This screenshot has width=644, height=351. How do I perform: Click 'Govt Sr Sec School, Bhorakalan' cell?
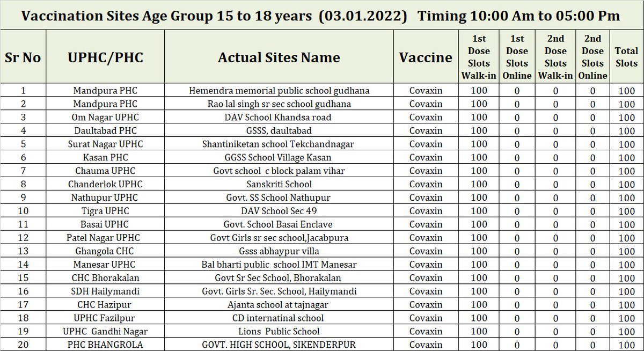[x=279, y=279]
